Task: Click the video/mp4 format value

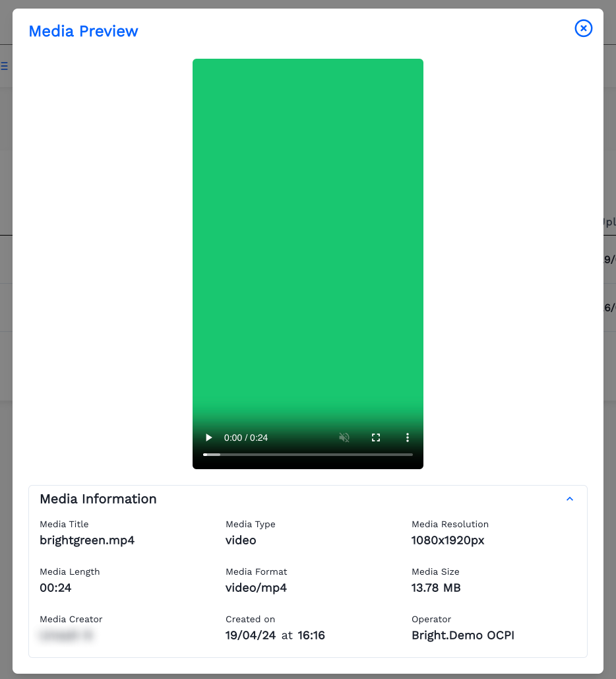Action: coord(256,588)
